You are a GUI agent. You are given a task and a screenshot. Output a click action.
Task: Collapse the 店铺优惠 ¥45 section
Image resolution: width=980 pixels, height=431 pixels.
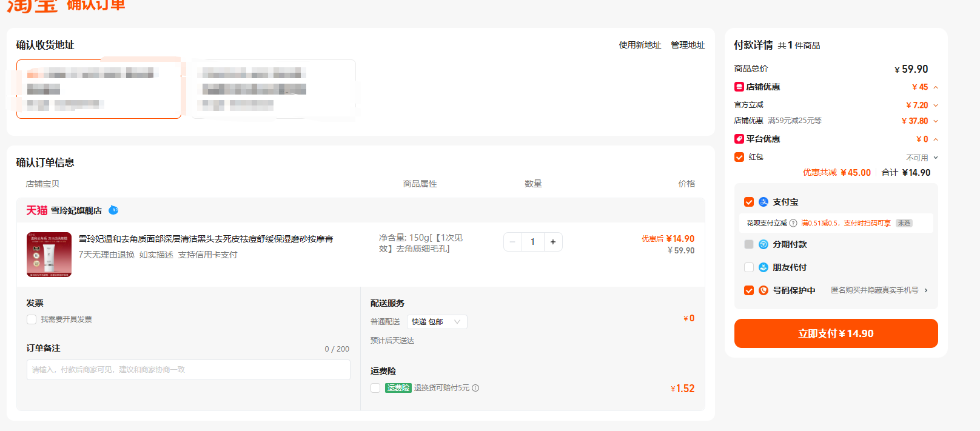point(936,87)
